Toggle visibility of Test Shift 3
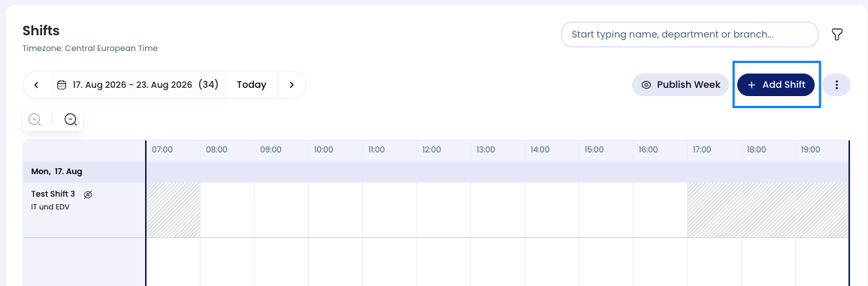The image size is (868, 286). tap(87, 194)
